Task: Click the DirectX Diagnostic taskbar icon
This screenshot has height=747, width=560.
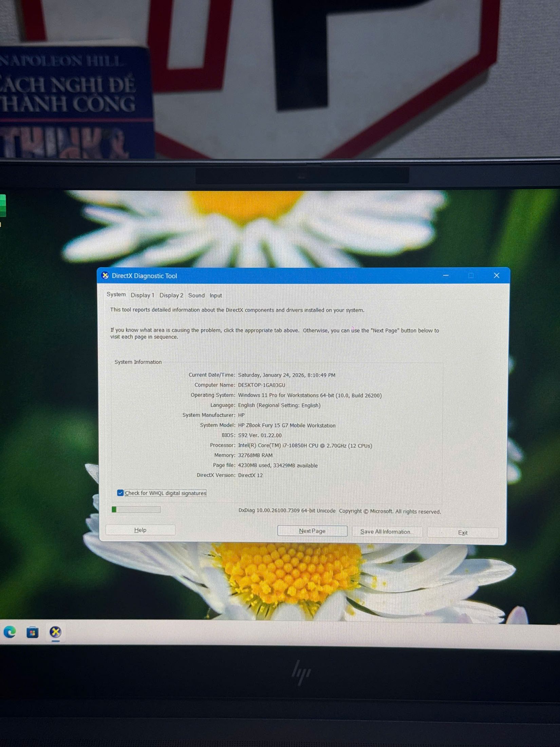Action: coord(56,632)
